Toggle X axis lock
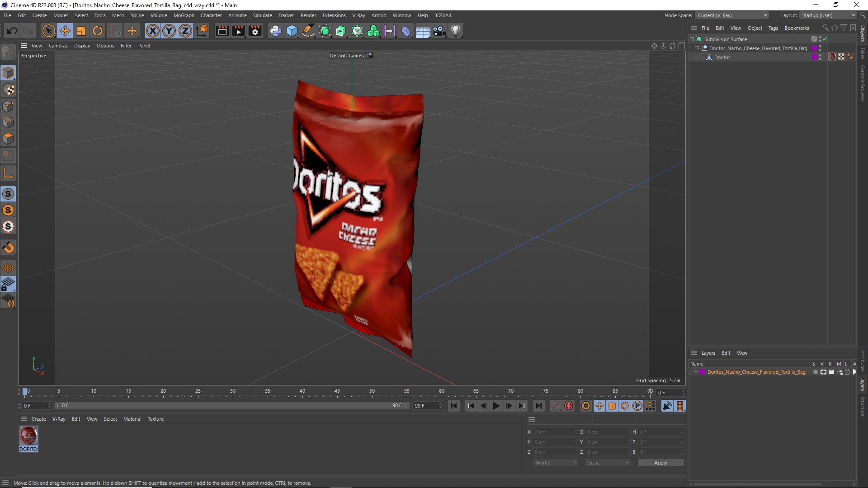Viewport: 868px width, 488px height. click(x=153, y=31)
